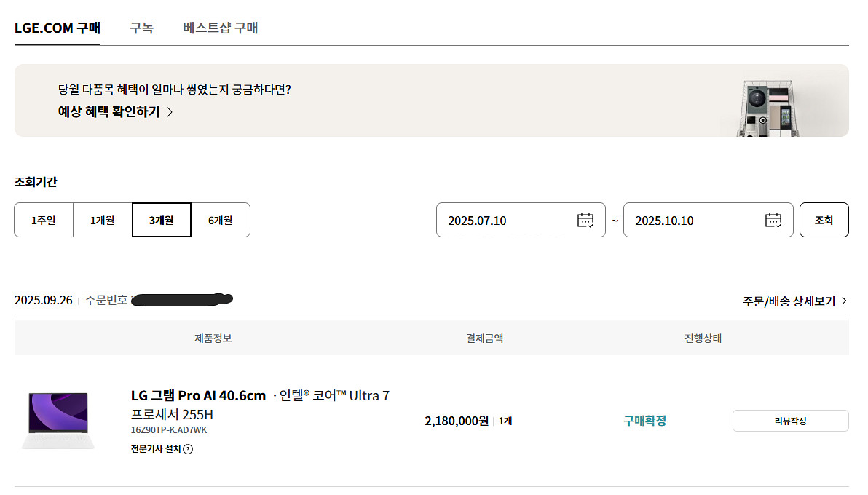Open the 예상 혜택 확인하기 link
This screenshot has width=868, height=495.
tap(109, 112)
